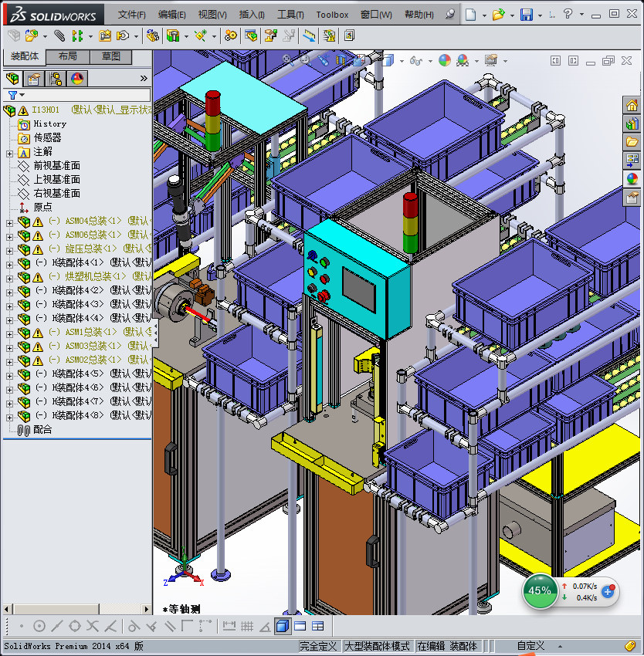Select the Circle sketch tool
This screenshot has width=644, height=656.
tap(39, 627)
